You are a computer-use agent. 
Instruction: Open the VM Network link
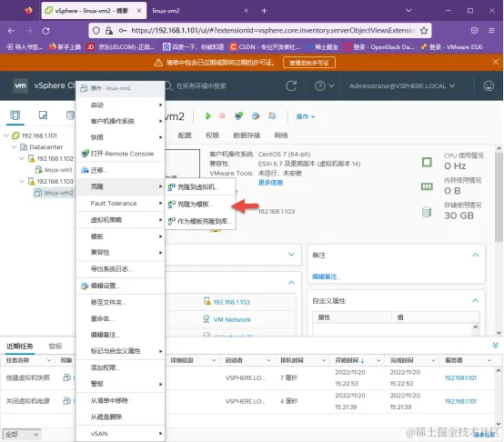click(232, 319)
